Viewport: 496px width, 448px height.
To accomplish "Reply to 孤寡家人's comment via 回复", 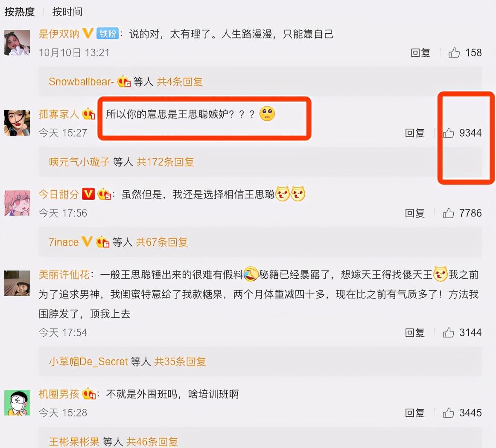I will [415, 133].
